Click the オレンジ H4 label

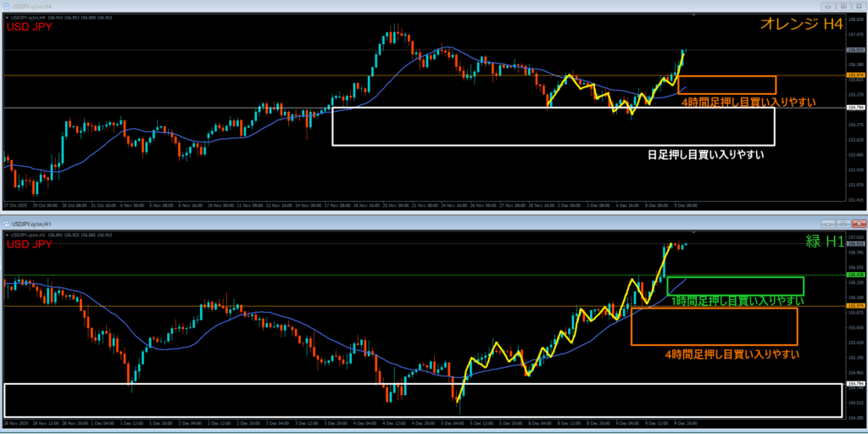click(801, 24)
